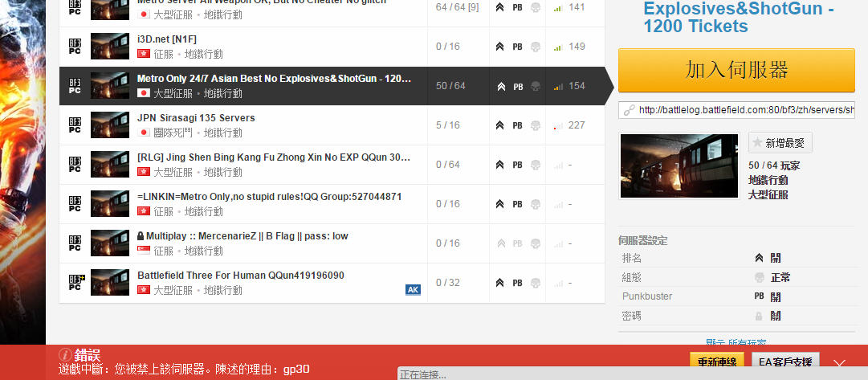Click the skull icon in JPN Sirasagi row

pos(536,126)
